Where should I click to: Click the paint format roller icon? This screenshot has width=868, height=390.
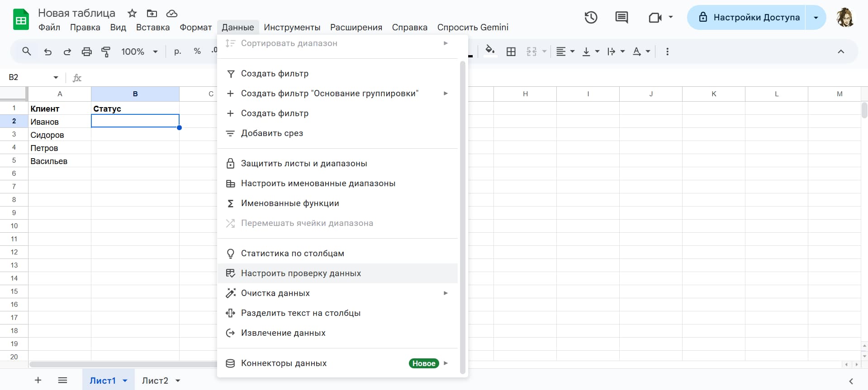point(106,52)
